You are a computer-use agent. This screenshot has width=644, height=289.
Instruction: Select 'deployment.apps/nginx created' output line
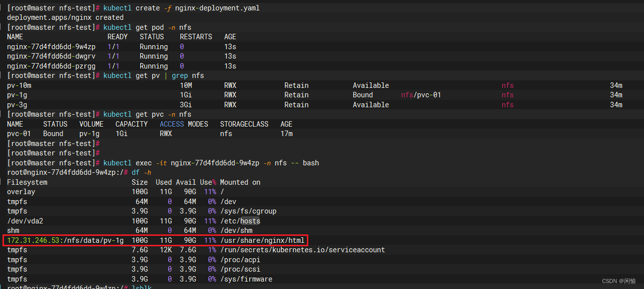(x=65, y=17)
